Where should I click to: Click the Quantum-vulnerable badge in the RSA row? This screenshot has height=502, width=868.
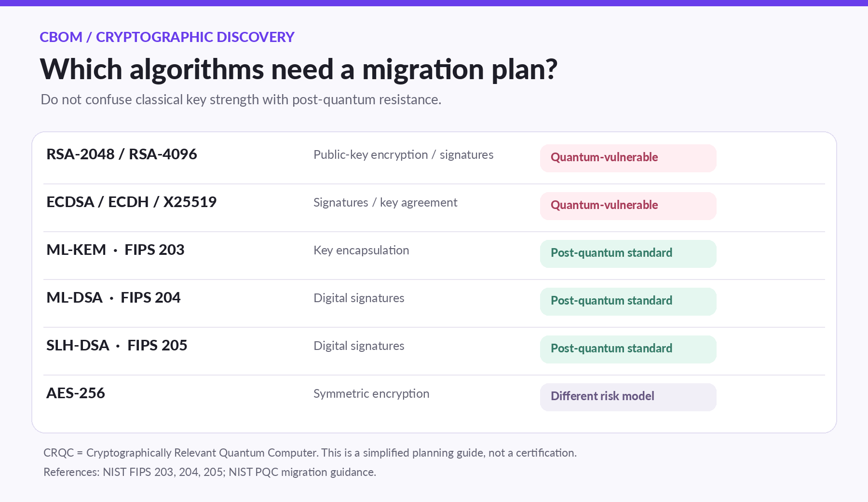pyautogui.click(x=628, y=158)
